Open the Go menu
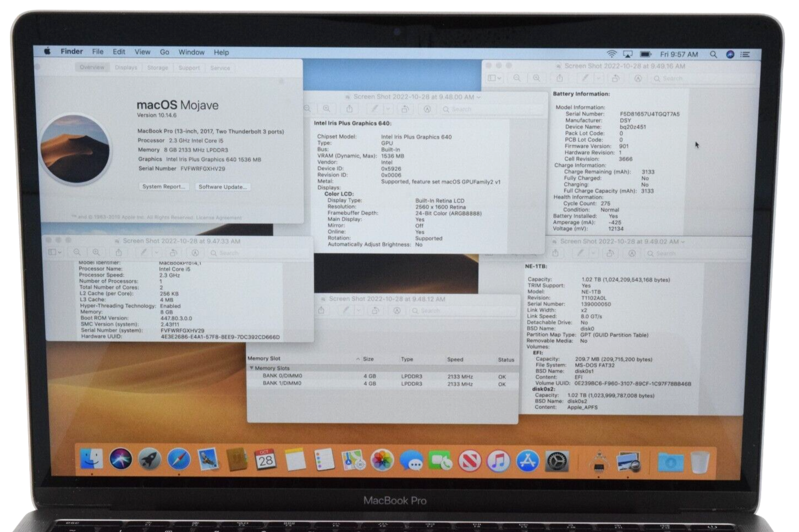This screenshot has width=799, height=532. tap(164, 52)
